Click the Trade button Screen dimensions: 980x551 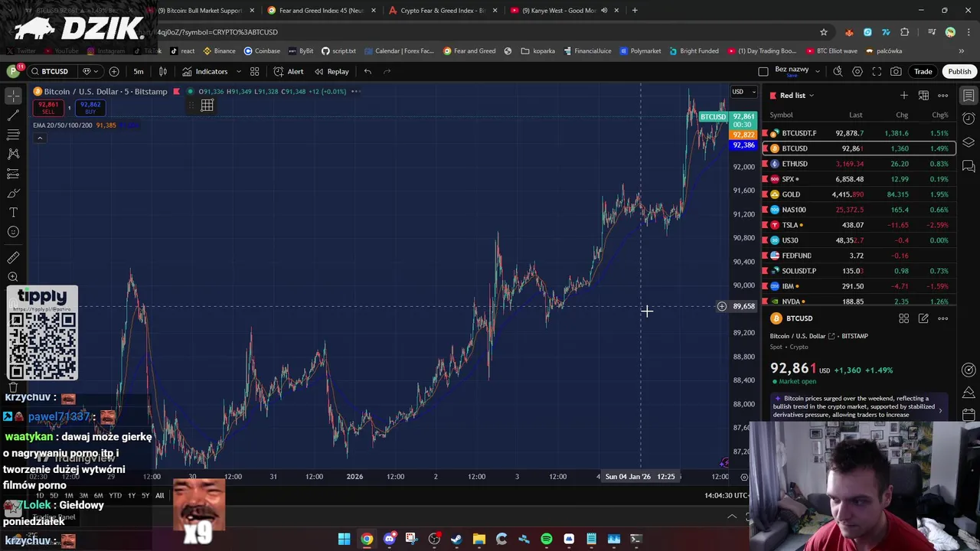923,71
